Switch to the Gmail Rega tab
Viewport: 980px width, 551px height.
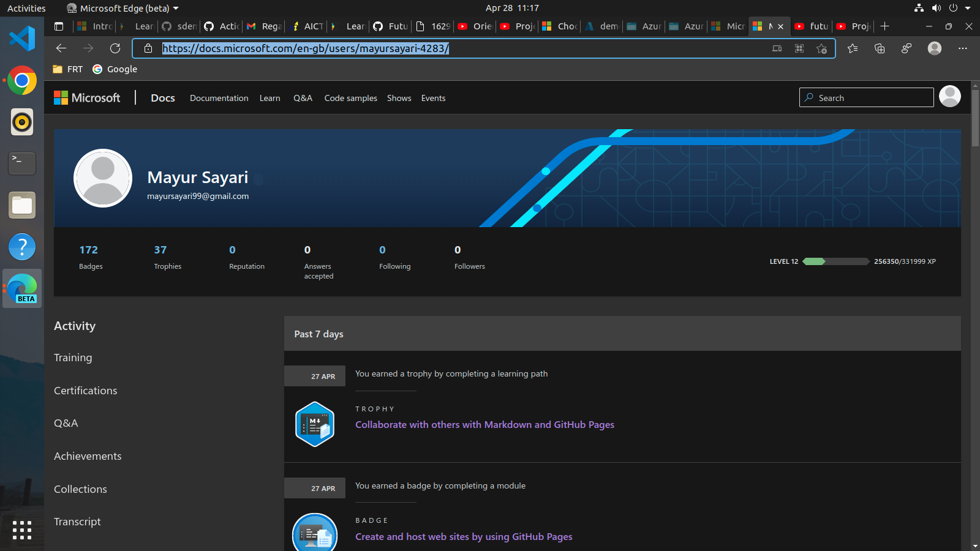[x=263, y=26]
